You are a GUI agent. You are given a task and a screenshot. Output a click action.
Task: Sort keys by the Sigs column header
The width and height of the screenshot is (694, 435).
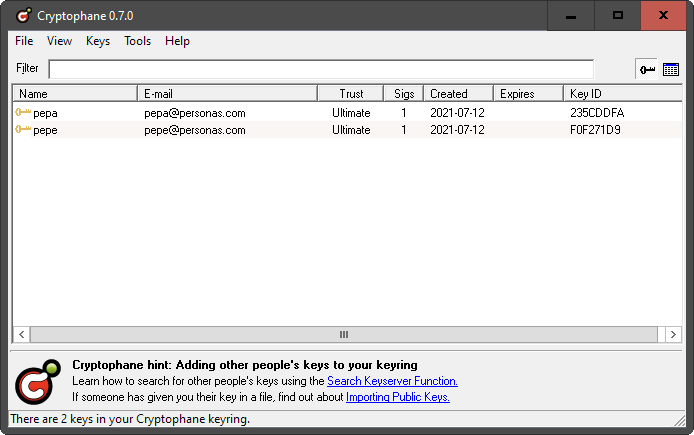tap(404, 94)
